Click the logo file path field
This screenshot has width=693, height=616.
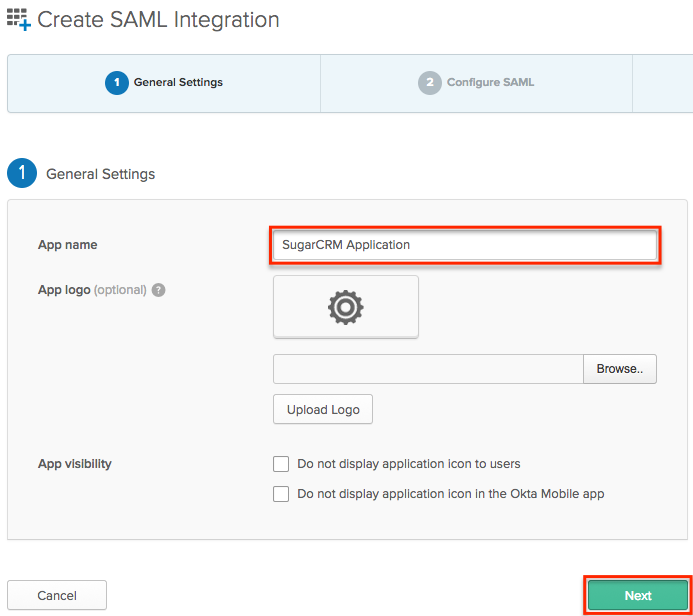428,369
